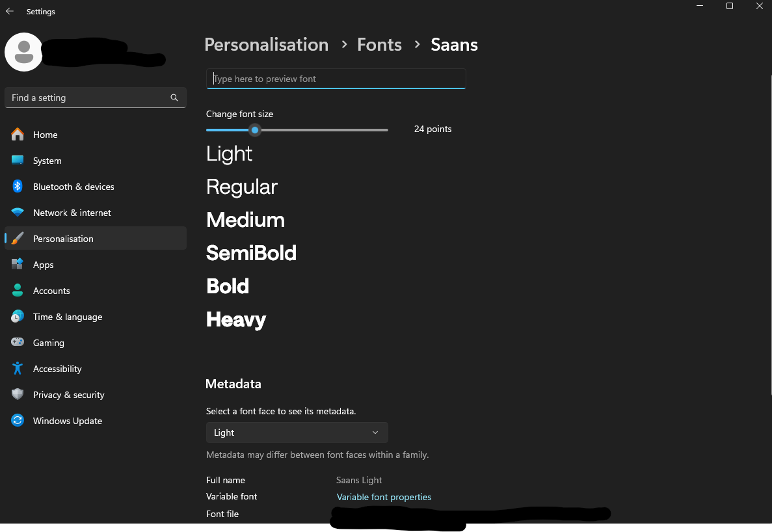Click the Regular font preview sample
This screenshot has height=532, width=772.
point(242,187)
